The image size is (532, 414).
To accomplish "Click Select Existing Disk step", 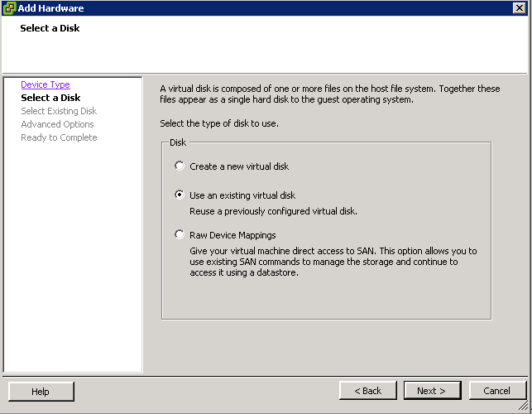I will pyautogui.click(x=59, y=111).
